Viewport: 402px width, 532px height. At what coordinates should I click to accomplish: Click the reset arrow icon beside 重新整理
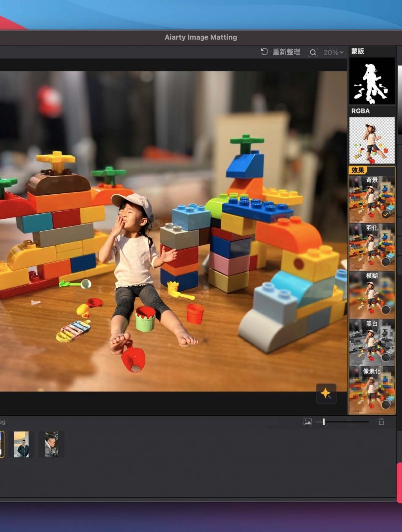[x=264, y=52]
